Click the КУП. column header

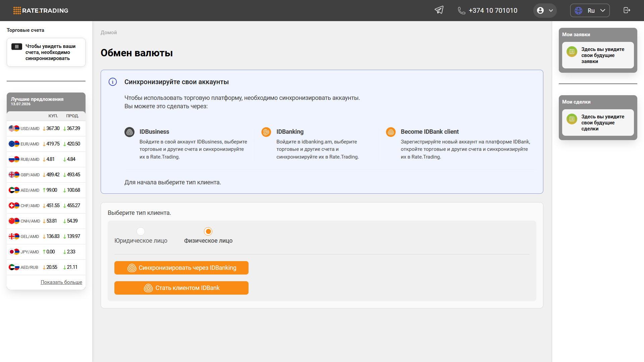53,116
